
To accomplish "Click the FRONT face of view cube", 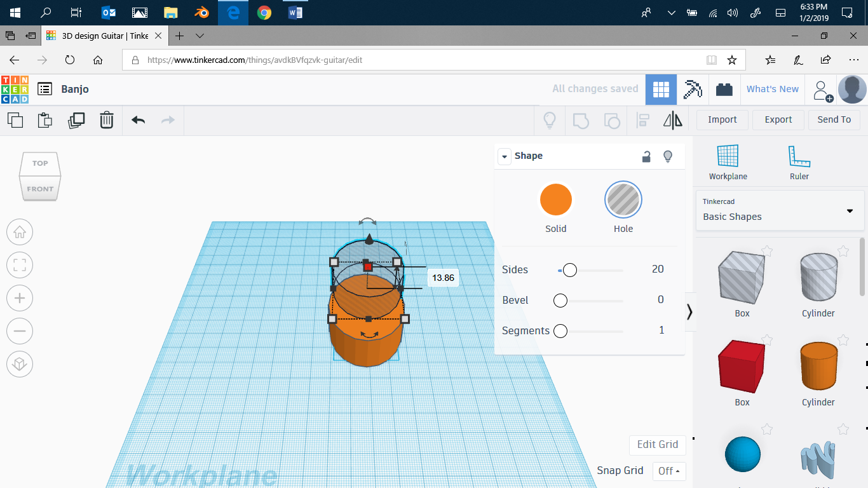I will tap(40, 189).
